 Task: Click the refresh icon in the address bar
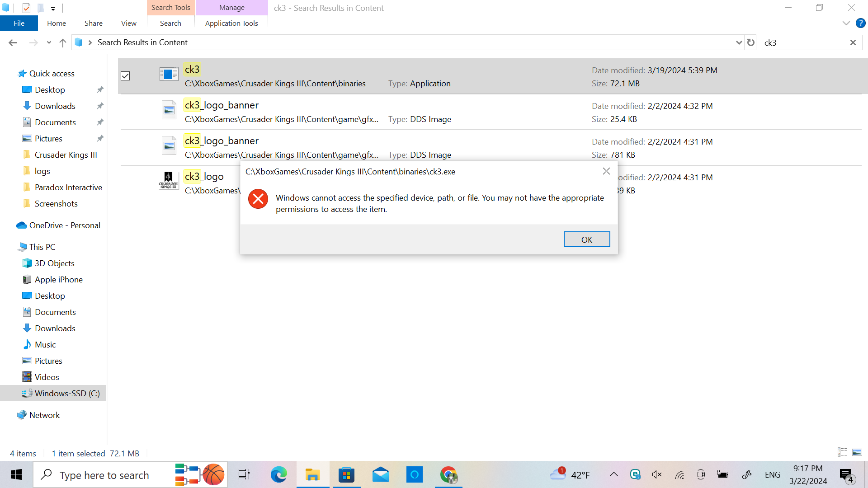pyautogui.click(x=750, y=42)
